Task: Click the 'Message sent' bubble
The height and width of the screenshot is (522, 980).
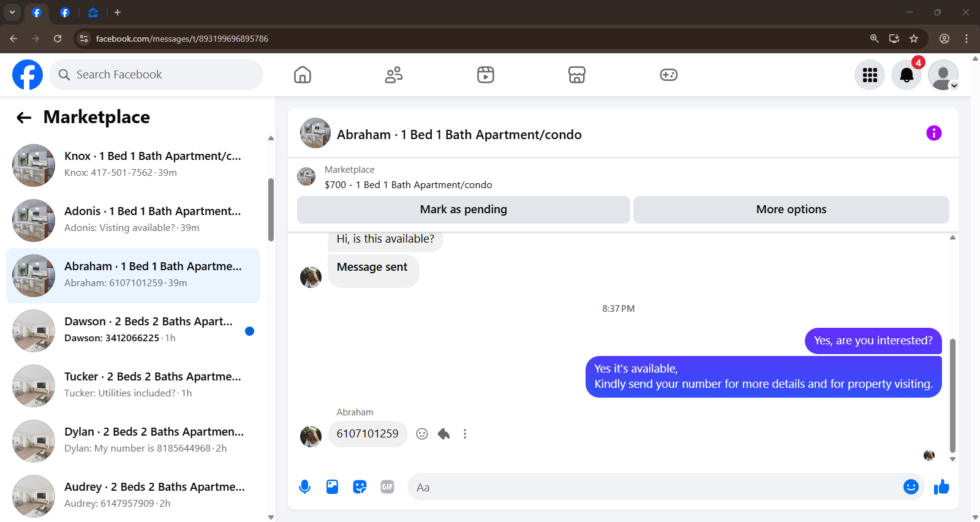Action: coord(373,270)
